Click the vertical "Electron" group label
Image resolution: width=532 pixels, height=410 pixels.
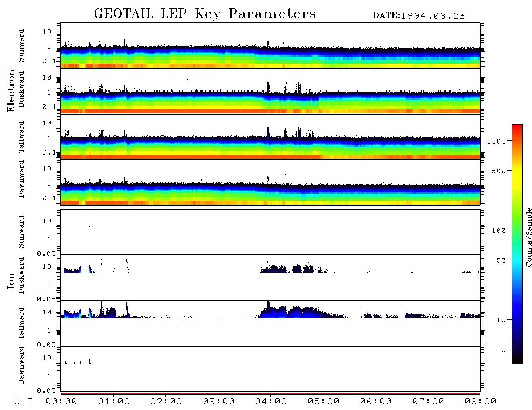tap(11, 90)
